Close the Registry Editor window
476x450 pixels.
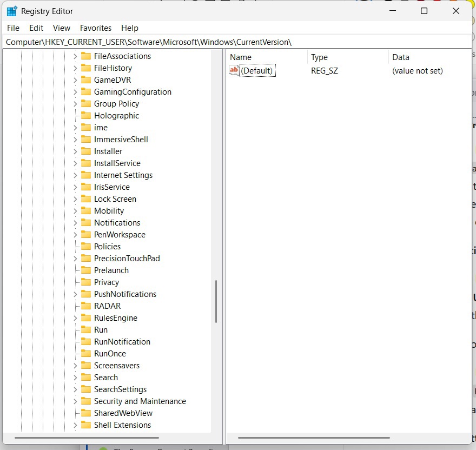coord(455,11)
